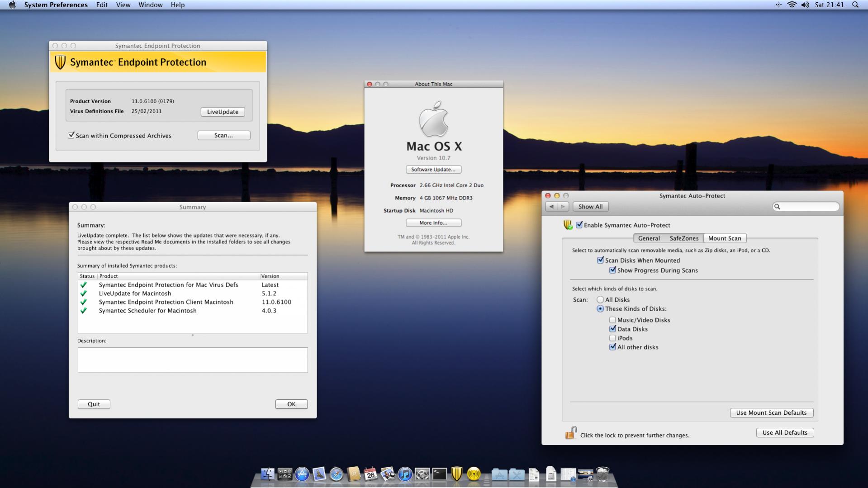Open the View menu
Screen dimensions: 868x488
(123, 5)
